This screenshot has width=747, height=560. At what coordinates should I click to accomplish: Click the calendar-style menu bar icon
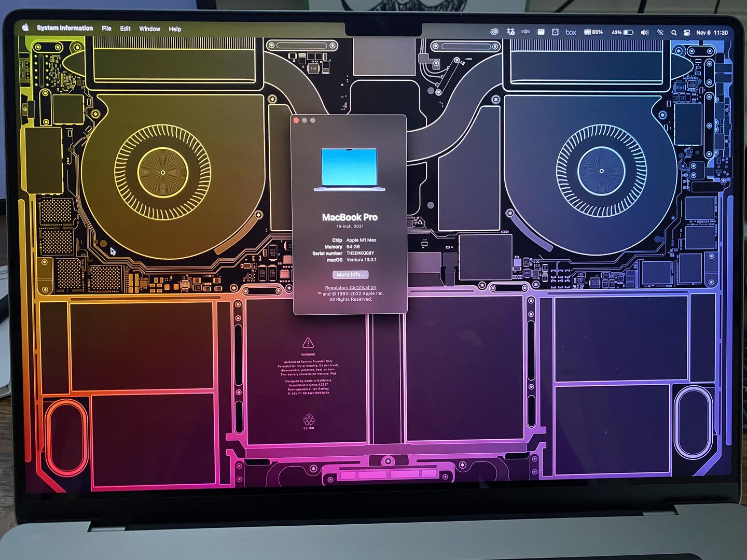pos(541,32)
